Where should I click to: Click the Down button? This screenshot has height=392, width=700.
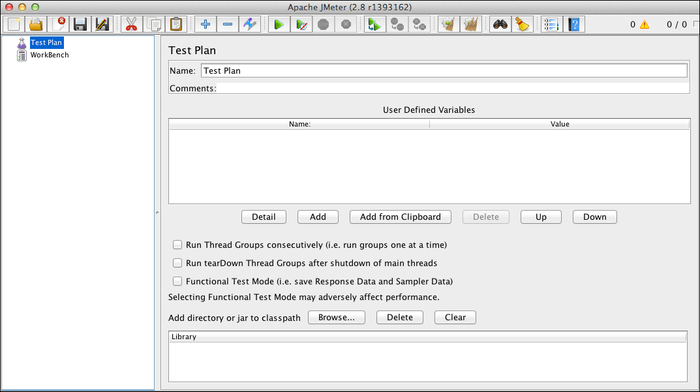pos(595,217)
